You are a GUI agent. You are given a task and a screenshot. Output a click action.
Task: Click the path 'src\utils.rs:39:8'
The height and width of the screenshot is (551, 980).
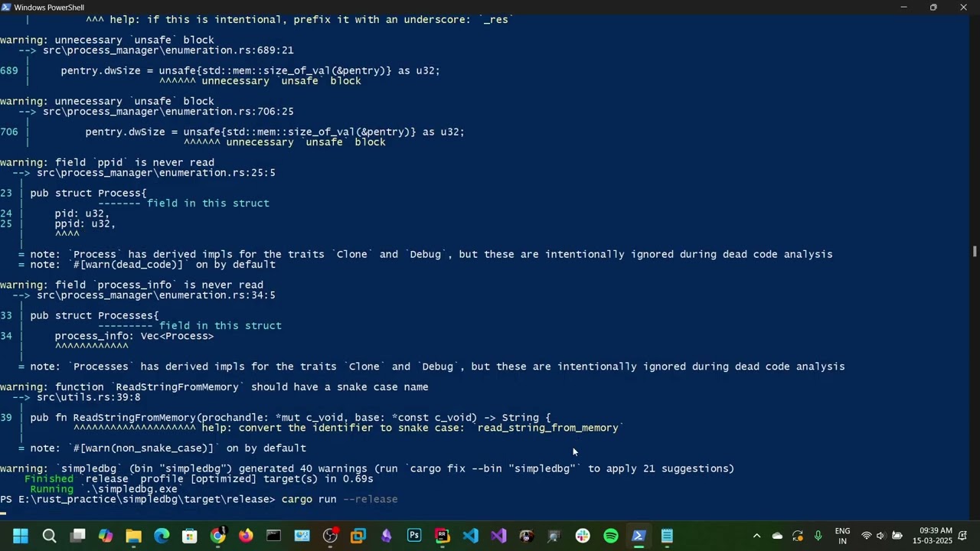(x=88, y=397)
